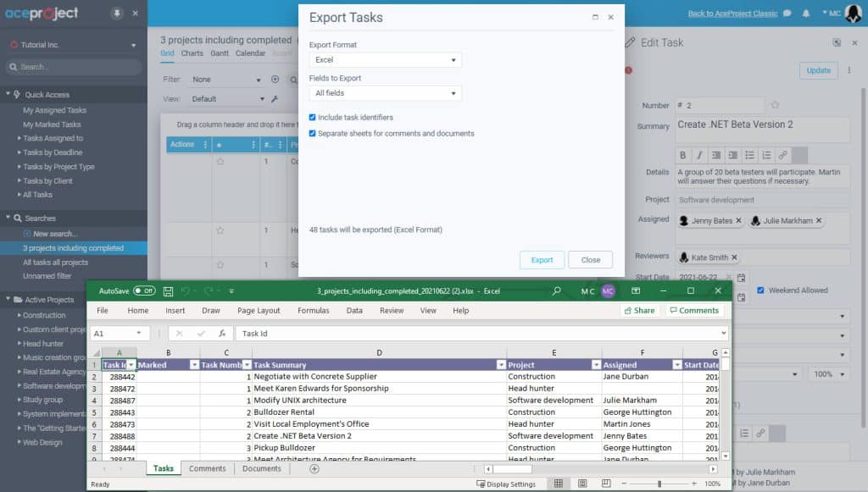Viewport: 868px width, 492px height.
Task: Click the hyperlink icon in the Details toolbar
Action: pyautogui.click(x=782, y=155)
